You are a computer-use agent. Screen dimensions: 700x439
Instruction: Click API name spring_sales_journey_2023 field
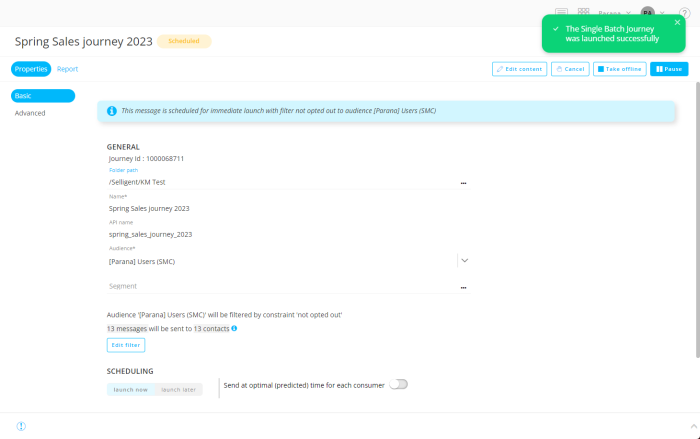tap(288, 234)
